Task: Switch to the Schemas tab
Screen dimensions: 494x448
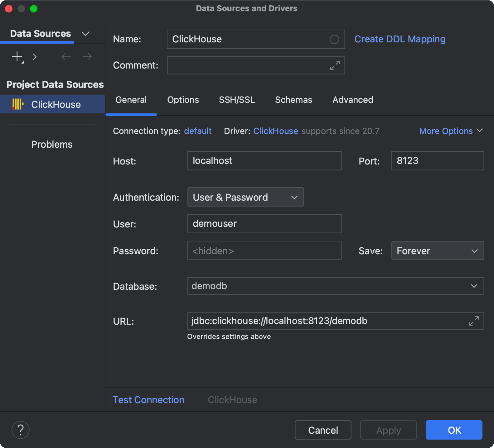Action: 293,100
